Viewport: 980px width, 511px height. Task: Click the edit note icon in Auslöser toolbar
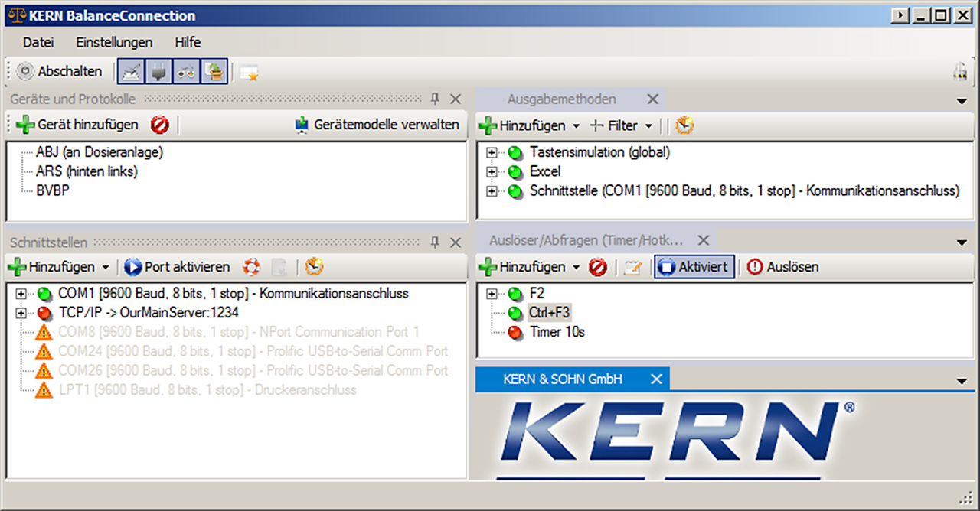(632, 267)
